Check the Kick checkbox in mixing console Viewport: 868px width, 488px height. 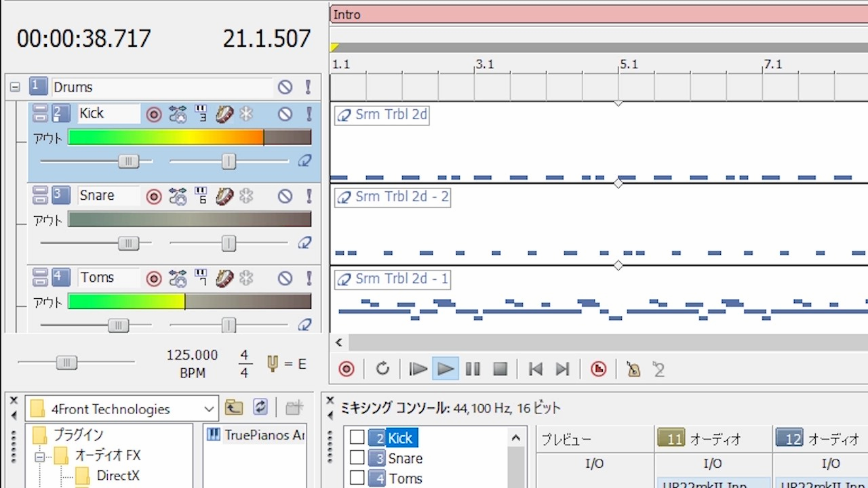click(357, 438)
